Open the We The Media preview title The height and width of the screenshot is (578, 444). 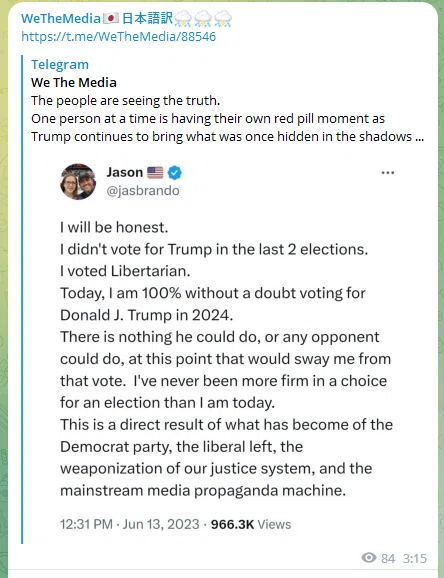pos(74,82)
